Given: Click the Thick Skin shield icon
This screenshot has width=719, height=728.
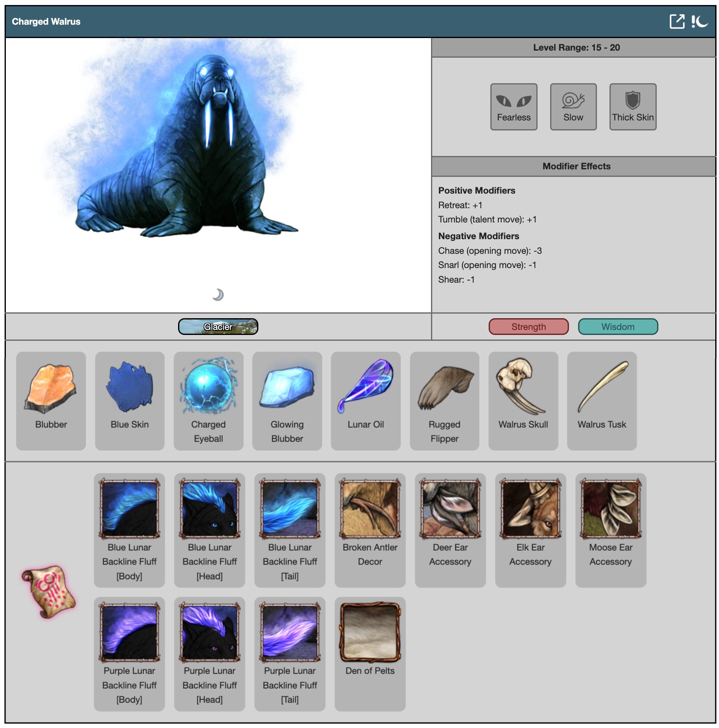Looking at the screenshot, I should (632, 107).
